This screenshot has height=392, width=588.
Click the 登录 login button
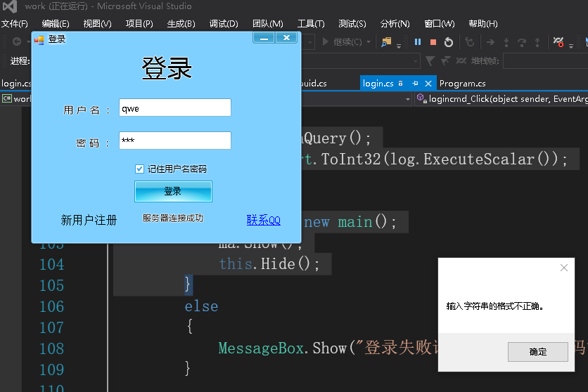tap(173, 191)
